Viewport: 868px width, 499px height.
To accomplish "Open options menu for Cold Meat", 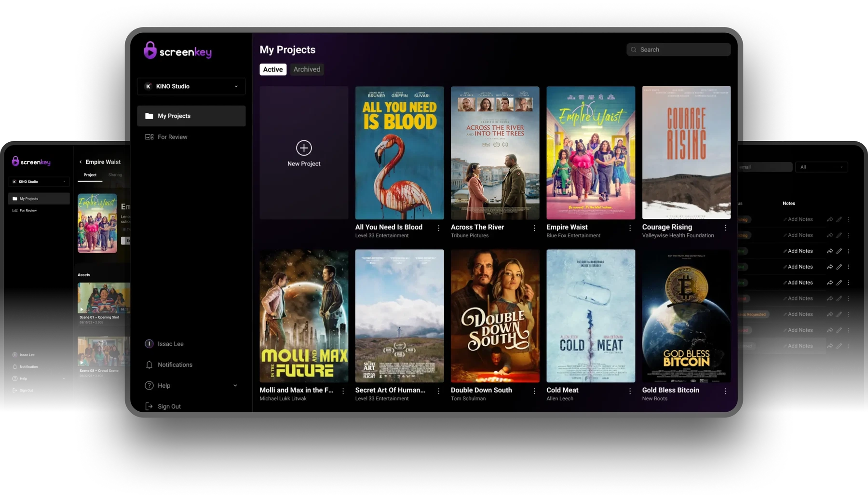I will 629,391.
